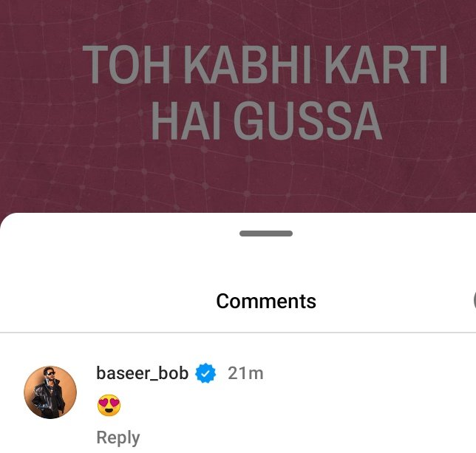Tap the heart-eyes emoji in the comment
This screenshot has width=476, height=453.
coord(109,405)
